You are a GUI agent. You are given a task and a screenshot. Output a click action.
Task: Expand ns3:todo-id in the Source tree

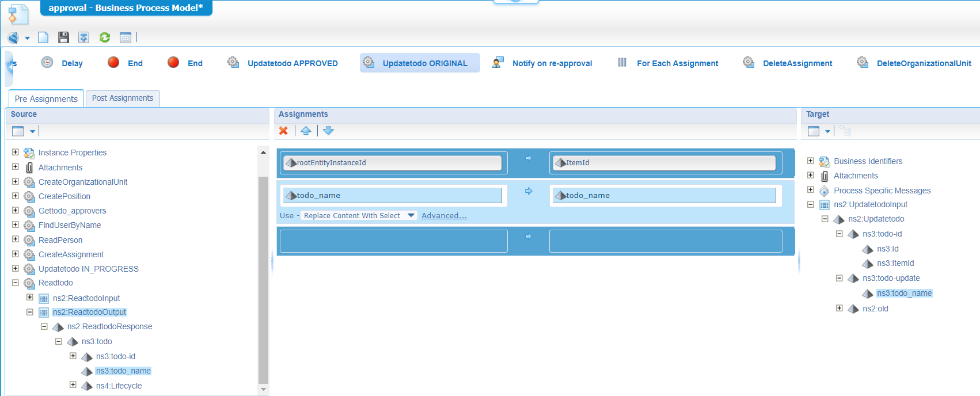[x=73, y=356]
